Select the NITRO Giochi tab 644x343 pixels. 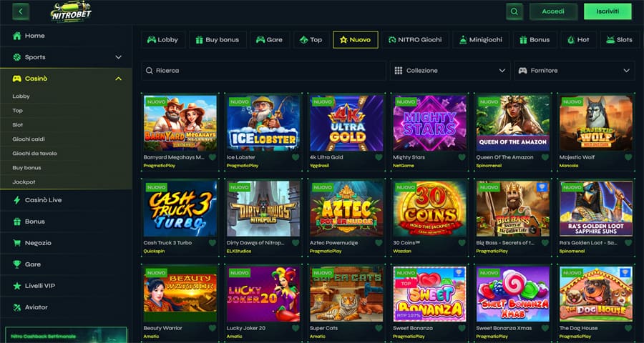pyautogui.click(x=415, y=40)
